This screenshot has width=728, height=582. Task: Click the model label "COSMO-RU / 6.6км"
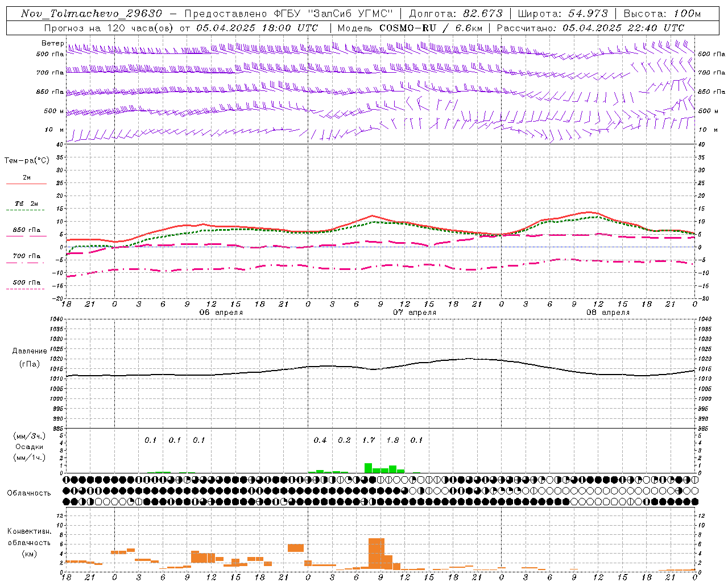[x=432, y=28]
